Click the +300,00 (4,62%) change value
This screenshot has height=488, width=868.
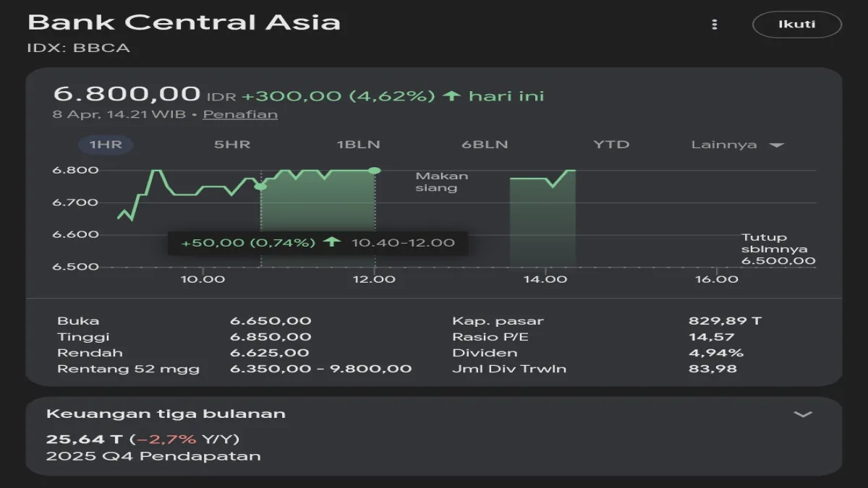click(339, 95)
